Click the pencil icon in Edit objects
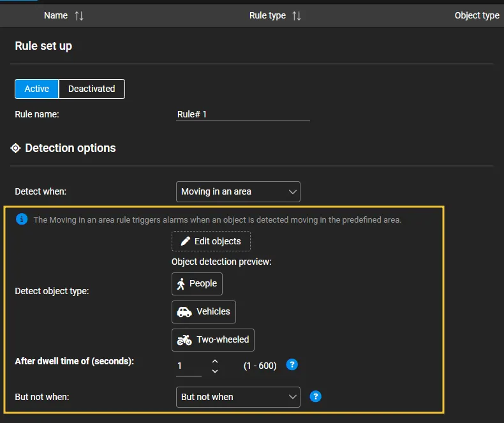This screenshot has width=504, height=423. pos(186,241)
